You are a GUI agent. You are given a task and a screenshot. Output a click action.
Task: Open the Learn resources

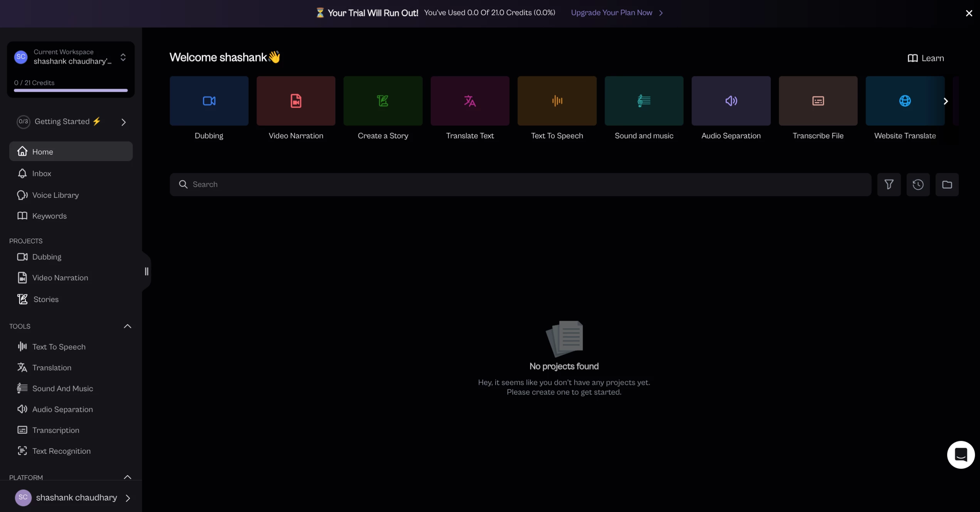(x=926, y=57)
